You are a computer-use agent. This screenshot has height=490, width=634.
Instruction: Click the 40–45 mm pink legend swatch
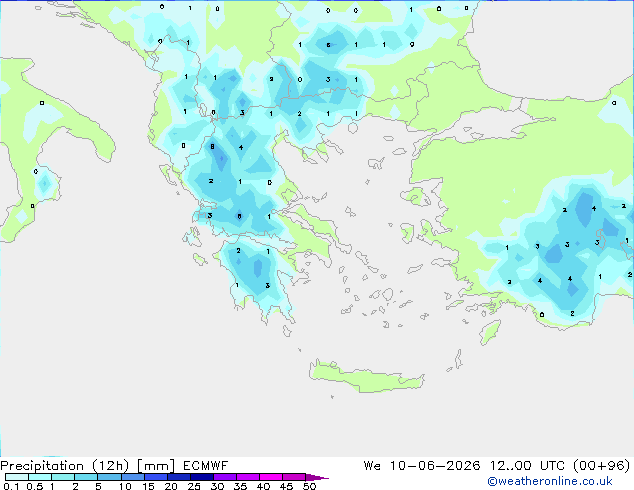pos(271,477)
